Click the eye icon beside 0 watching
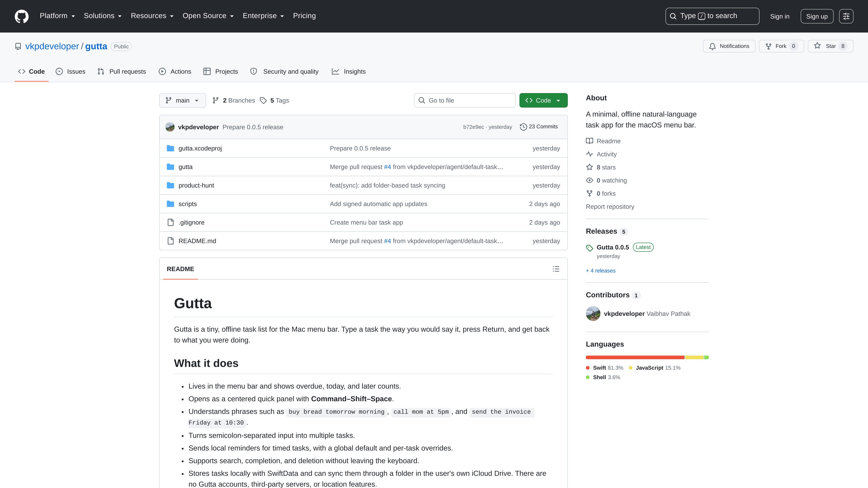The image size is (868, 488). [x=589, y=180]
